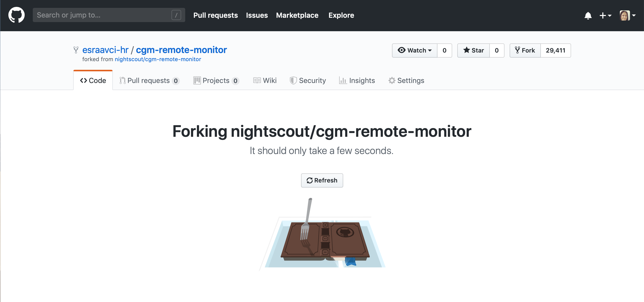Image resolution: width=644 pixels, height=302 pixels.
Task: Open Marketplace in top navigation
Action: click(297, 15)
